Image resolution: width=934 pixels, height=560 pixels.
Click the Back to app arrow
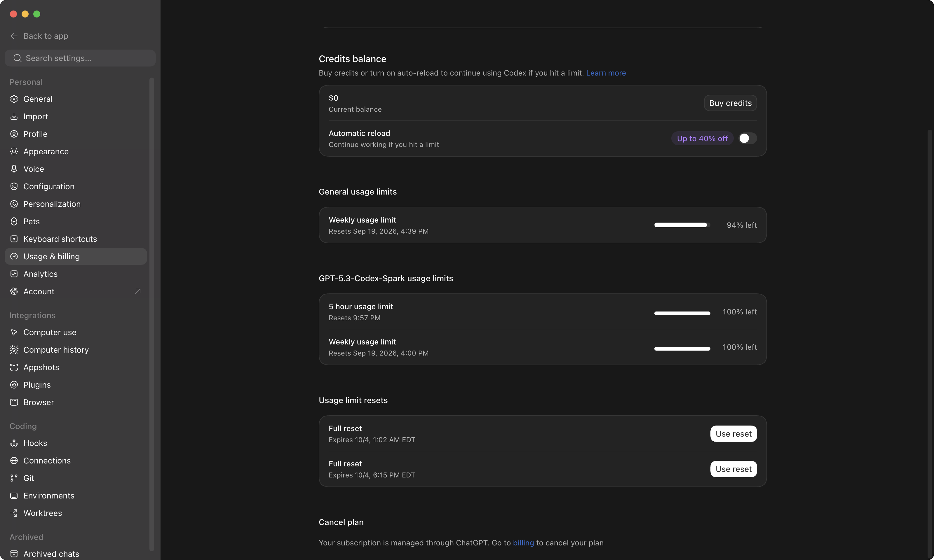[x=14, y=36]
